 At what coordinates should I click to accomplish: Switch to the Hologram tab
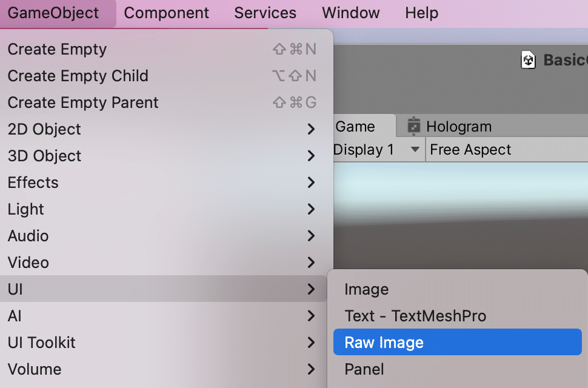[x=458, y=127]
